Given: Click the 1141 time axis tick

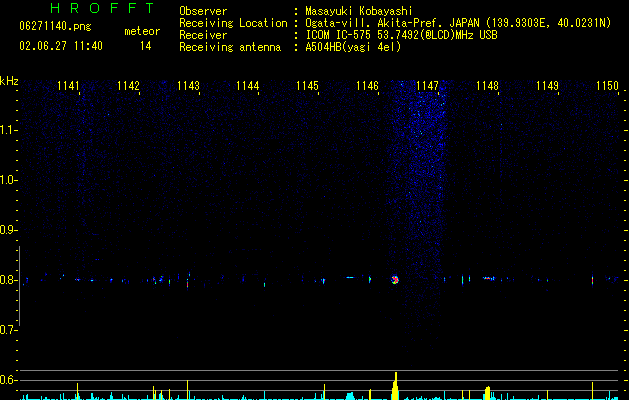Looking at the screenshot, I should (x=68, y=86).
